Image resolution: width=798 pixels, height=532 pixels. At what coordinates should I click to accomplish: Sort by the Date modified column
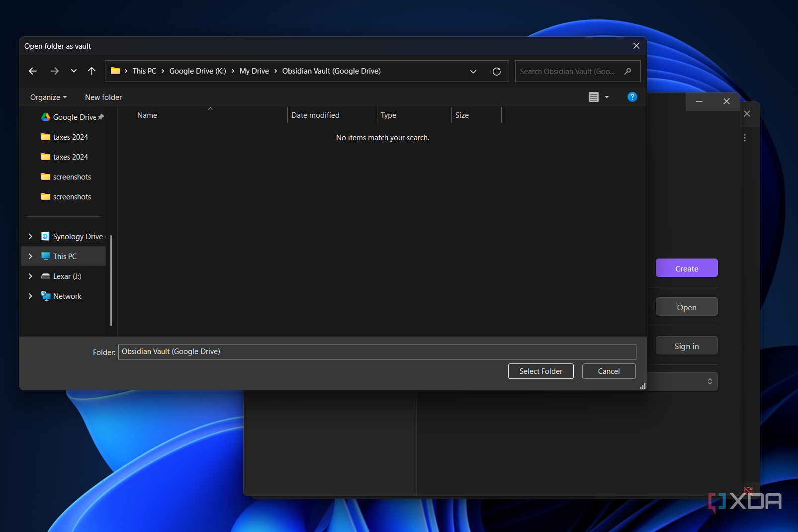click(x=315, y=115)
